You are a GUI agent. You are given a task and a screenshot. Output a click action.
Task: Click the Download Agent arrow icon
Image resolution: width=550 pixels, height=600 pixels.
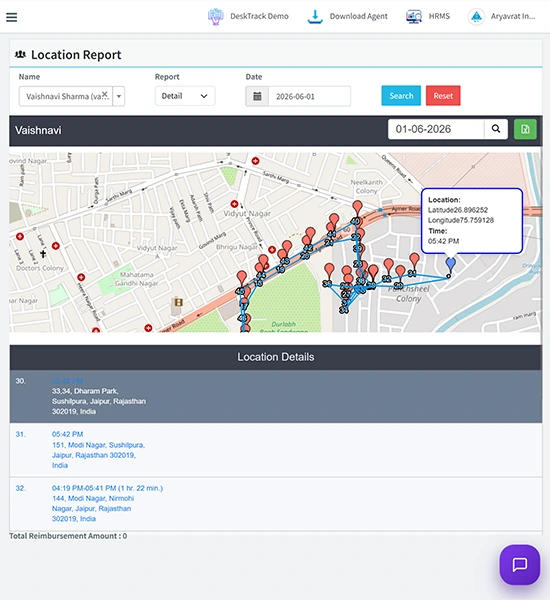tap(315, 17)
